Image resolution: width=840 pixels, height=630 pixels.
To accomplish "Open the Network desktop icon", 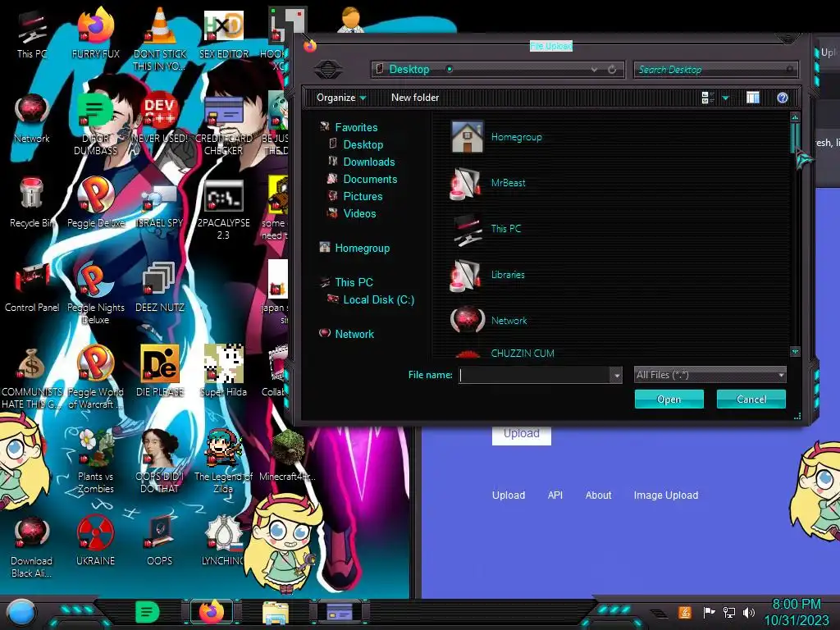I will 32,118.
